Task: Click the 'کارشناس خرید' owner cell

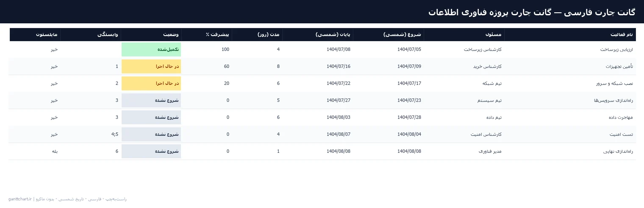Action: click(x=464, y=67)
